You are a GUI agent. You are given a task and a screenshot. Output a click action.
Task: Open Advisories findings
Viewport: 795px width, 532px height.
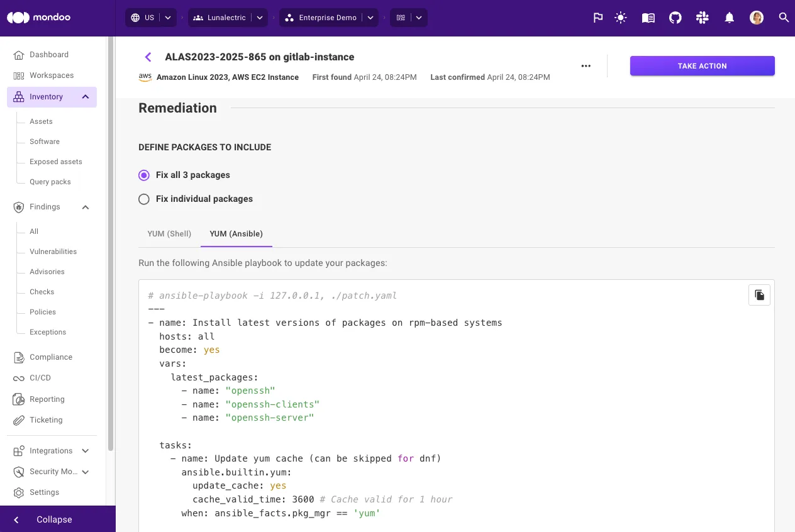47,272
